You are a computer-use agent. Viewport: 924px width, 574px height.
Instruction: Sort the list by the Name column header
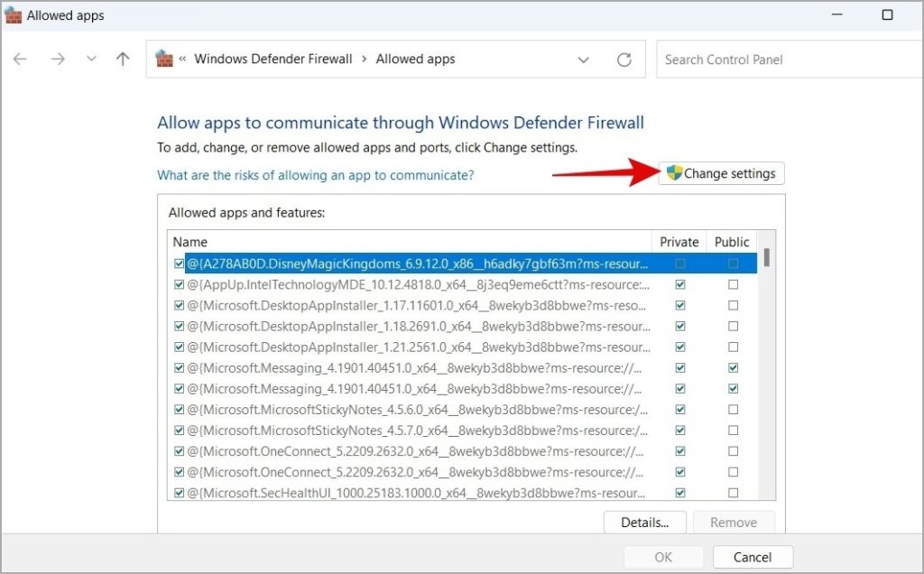[410, 242]
